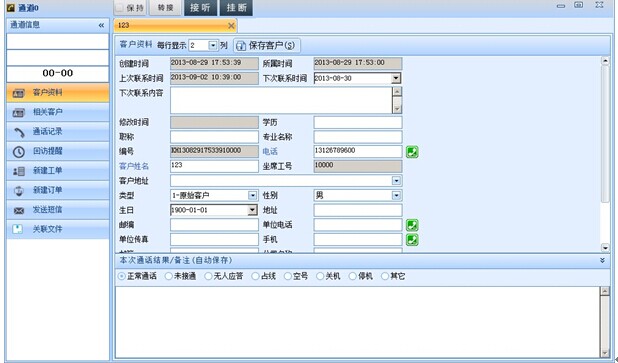This screenshot has height=363, width=618.
Task: Click the 坐席工号 value 10000
Action: (x=358, y=166)
